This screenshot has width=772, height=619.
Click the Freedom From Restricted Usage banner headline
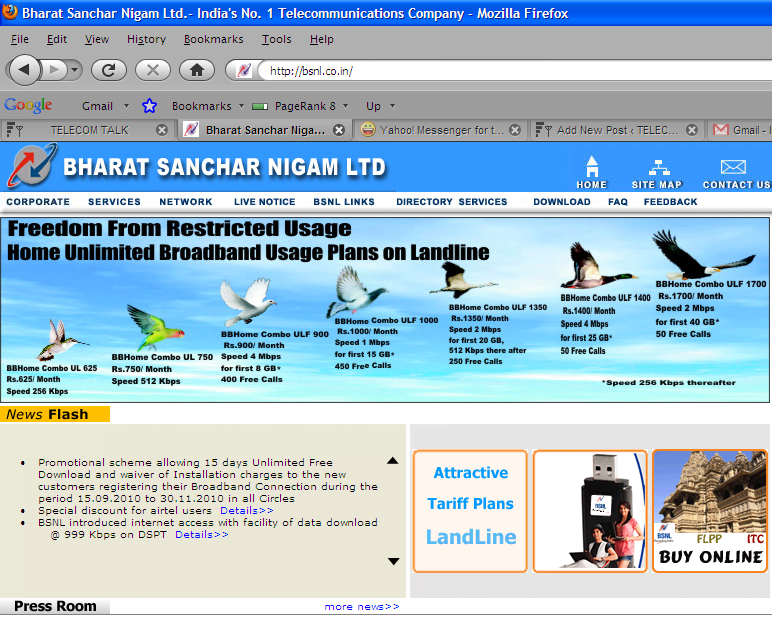[x=180, y=228]
